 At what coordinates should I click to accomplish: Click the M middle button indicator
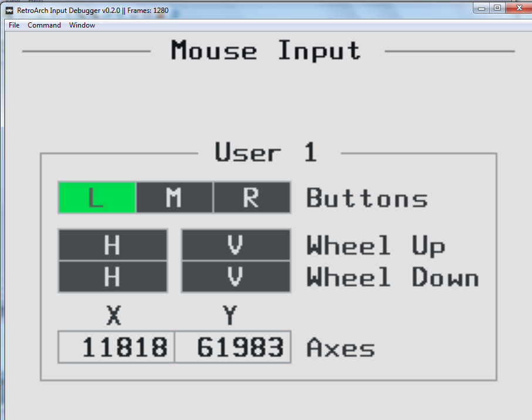(174, 198)
